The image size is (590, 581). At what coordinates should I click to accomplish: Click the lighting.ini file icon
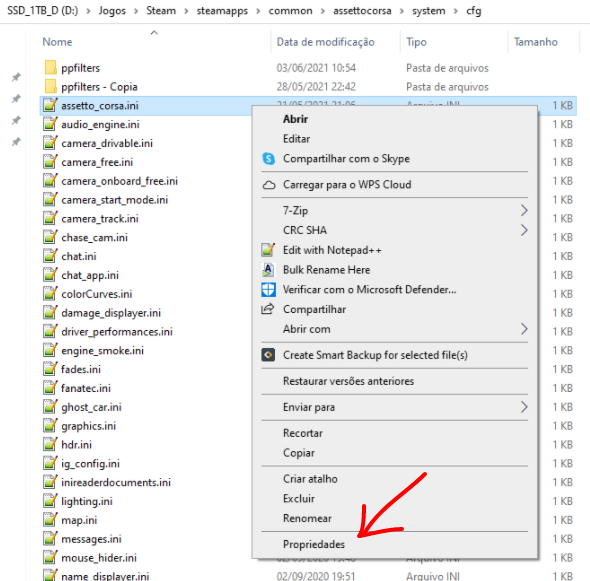tap(50, 501)
